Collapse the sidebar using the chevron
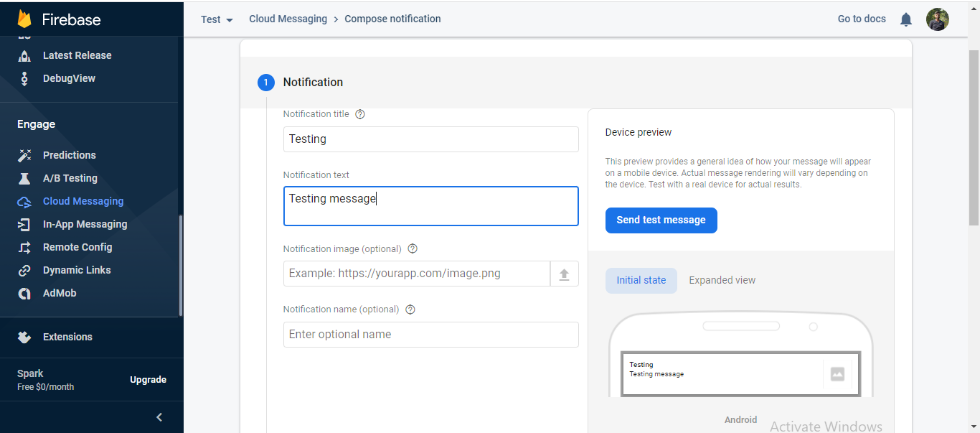The image size is (980, 433). coord(159,416)
